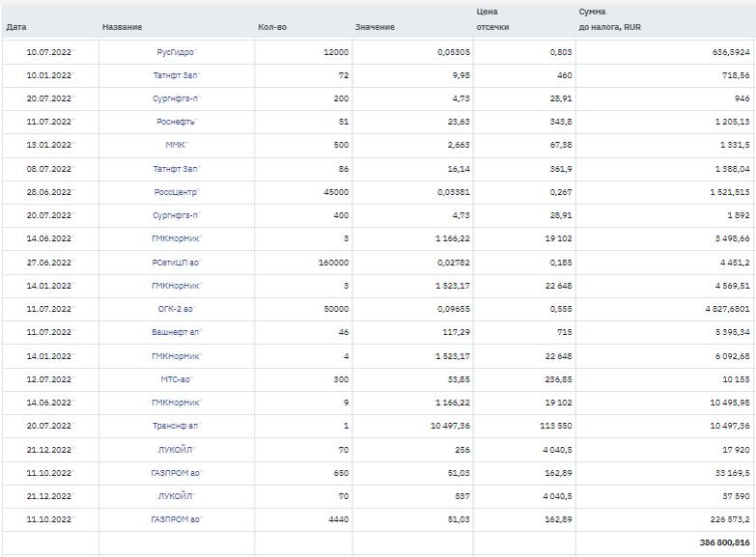Viewport: 756px width, 557px height.
Task: Click value 117,29 in Башнефт ап row
Action: pyautogui.click(x=456, y=332)
